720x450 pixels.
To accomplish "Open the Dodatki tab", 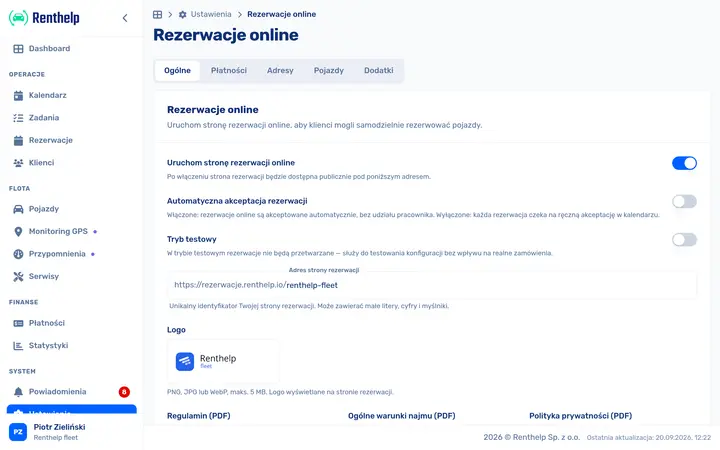I will click(x=378, y=71).
